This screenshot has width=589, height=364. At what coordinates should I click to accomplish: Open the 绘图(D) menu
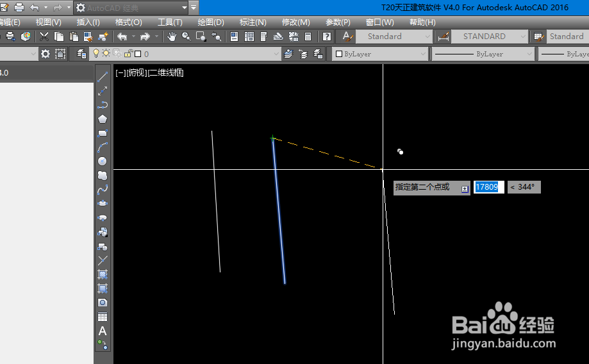[211, 22]
